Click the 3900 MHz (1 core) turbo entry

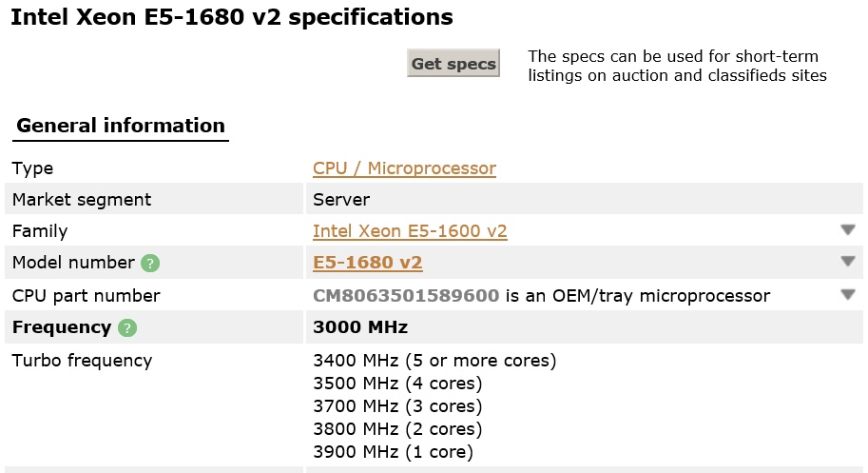pos(393,452)
